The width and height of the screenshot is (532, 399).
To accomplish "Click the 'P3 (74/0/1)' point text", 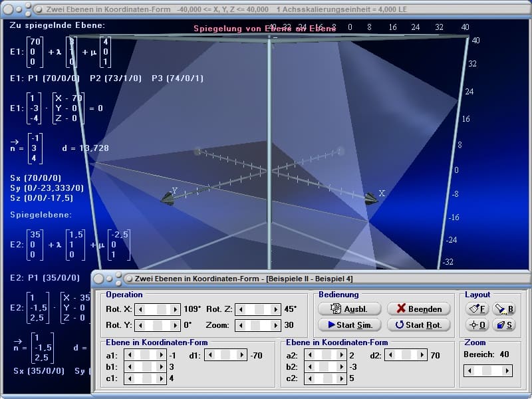I will 178,78.
